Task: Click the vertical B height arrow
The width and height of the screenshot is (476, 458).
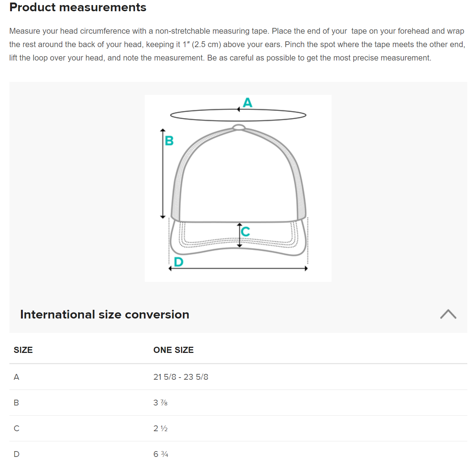Action: tap(163, 174)
